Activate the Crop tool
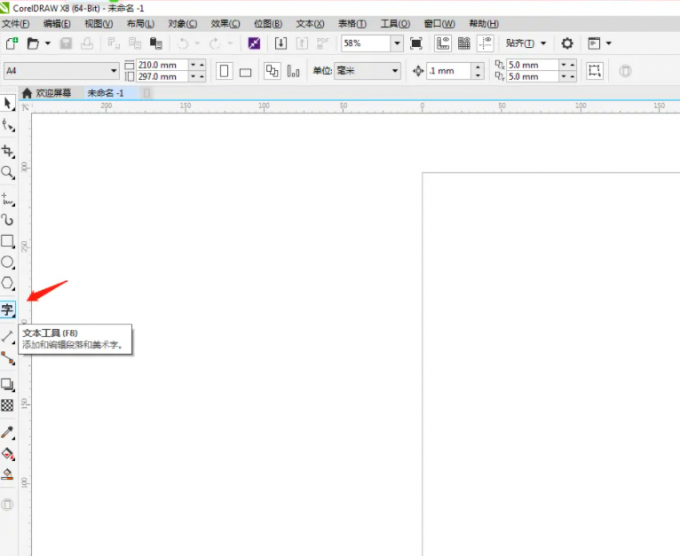The height and width of the screenshot is (556, 680). click(x=8, y=152)
